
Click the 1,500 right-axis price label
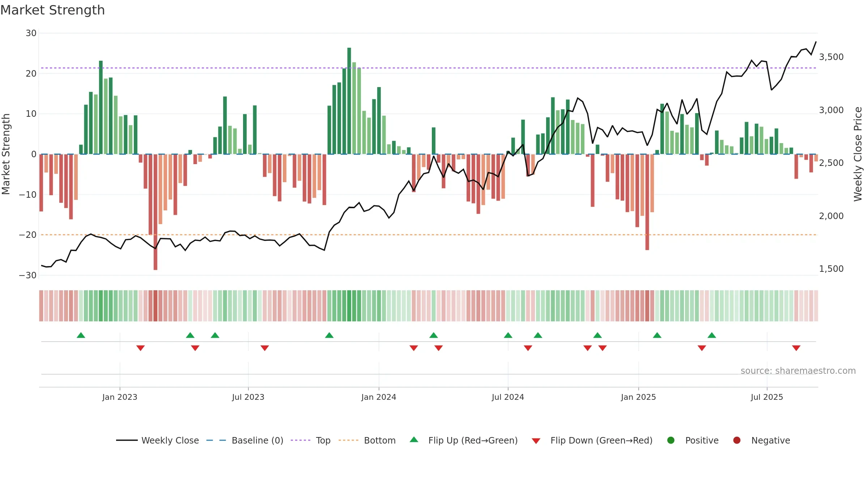pos(831,269)
